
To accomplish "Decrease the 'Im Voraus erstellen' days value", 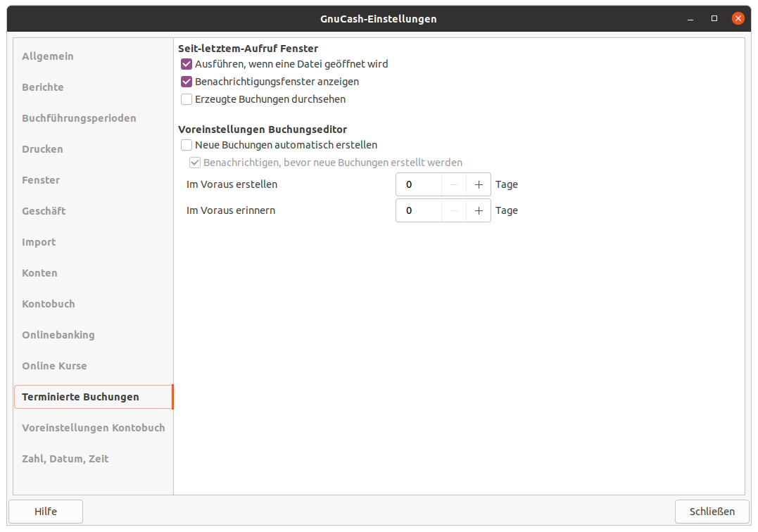I will pyautogui.click(x=454, y=184).
